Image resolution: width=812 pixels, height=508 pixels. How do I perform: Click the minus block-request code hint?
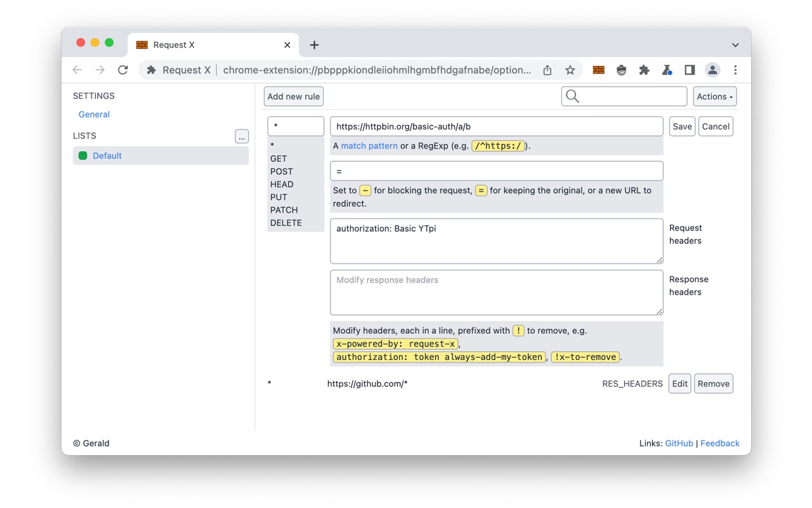tap(365, 190)
